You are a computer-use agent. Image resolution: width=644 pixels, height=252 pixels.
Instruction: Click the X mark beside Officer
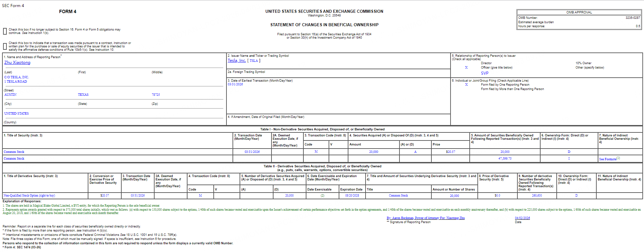coord(466,68)
